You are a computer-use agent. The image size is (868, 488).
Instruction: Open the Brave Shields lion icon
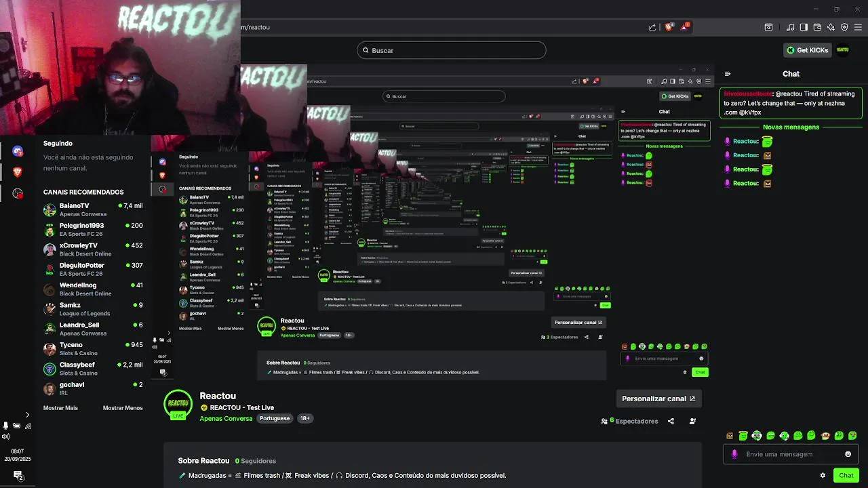[x=669, y=27]
